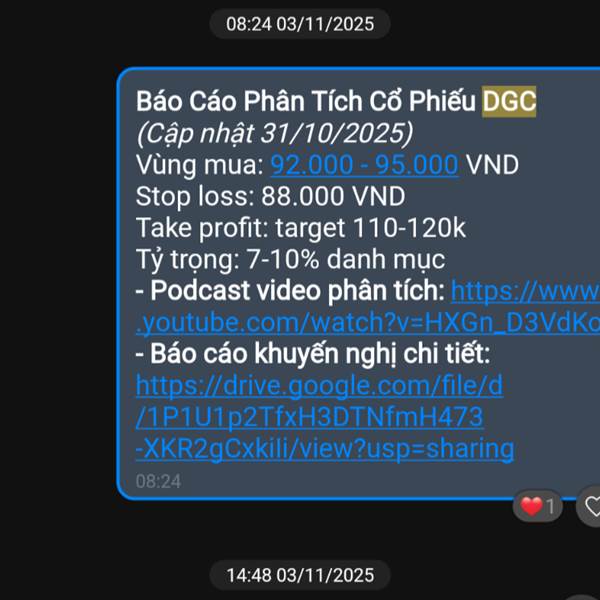Select the Báo Cáo Phân Tích Cổ Phiếu title

coord(306,101)
